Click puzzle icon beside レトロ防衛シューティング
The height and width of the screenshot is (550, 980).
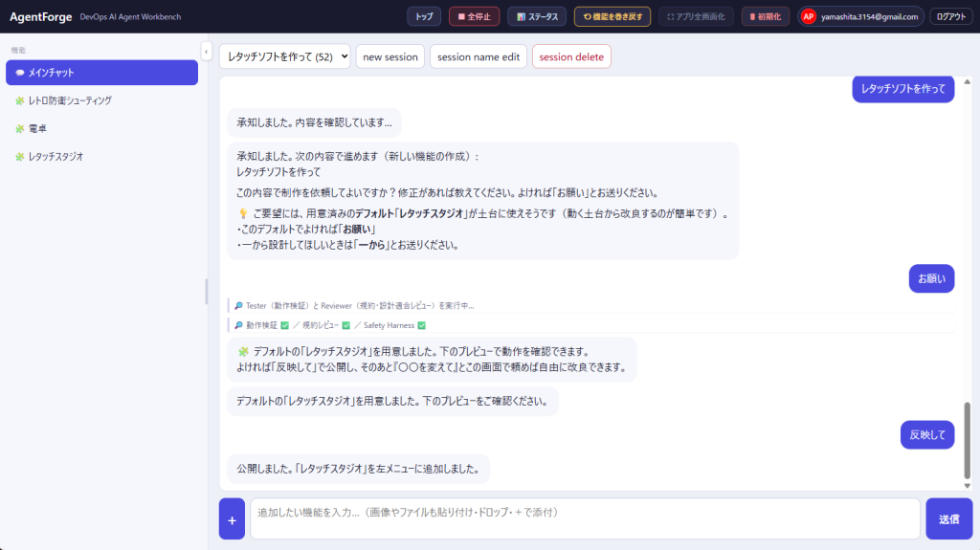[x=20, y=100]
